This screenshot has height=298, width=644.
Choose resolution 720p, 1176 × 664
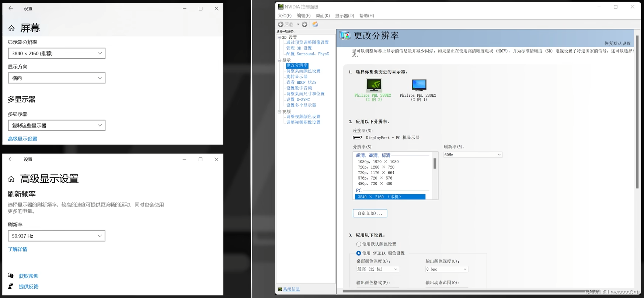coord(376,173)
